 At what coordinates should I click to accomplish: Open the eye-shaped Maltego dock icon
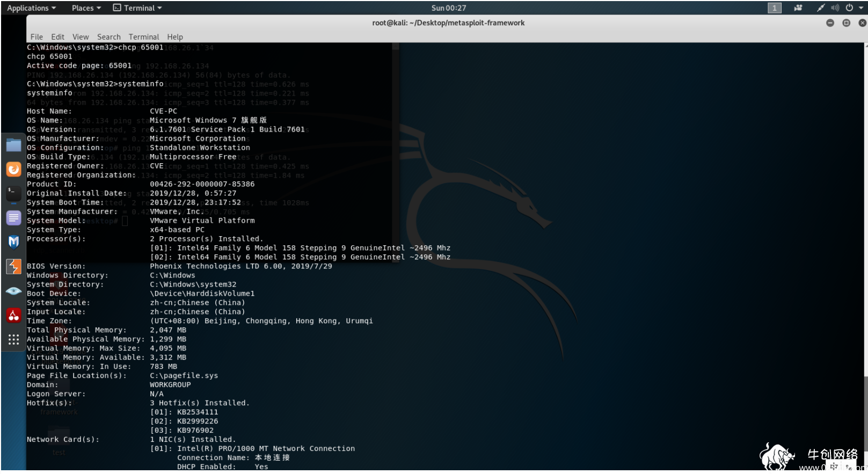coord(13,291)
